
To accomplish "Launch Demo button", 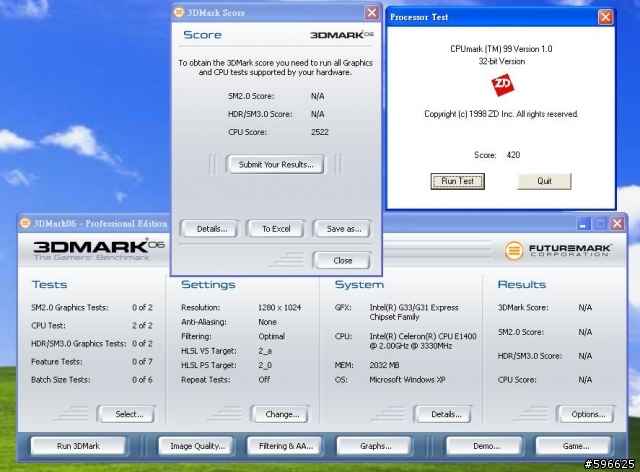I will pos(485,446).
